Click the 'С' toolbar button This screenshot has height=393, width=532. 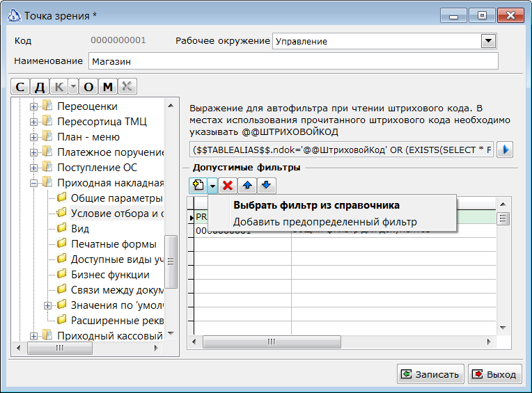pyautogui.click(x=20, y=87)
